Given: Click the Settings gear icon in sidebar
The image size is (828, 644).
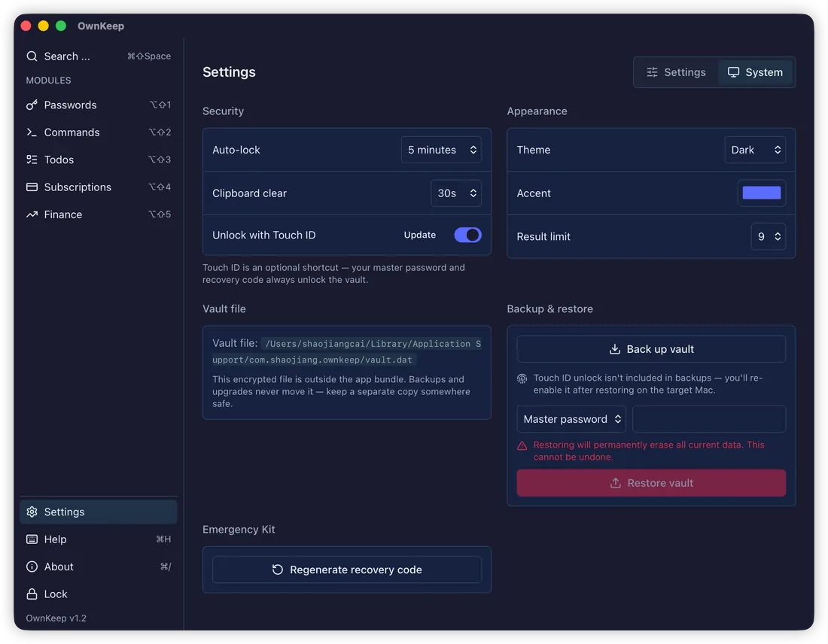Looking at the screenshot, I should tap(32, 512).
